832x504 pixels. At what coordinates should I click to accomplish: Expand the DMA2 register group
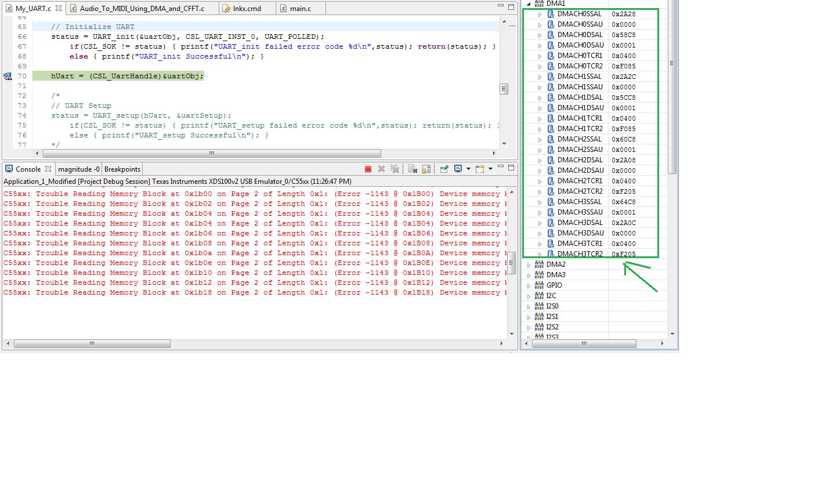(529, 264)
